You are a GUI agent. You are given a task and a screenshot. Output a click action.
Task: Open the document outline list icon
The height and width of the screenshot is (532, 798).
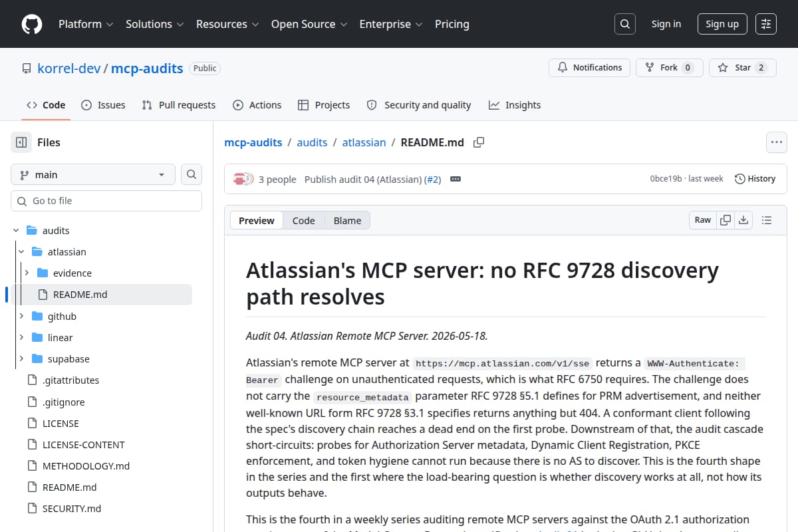point(766,220)
